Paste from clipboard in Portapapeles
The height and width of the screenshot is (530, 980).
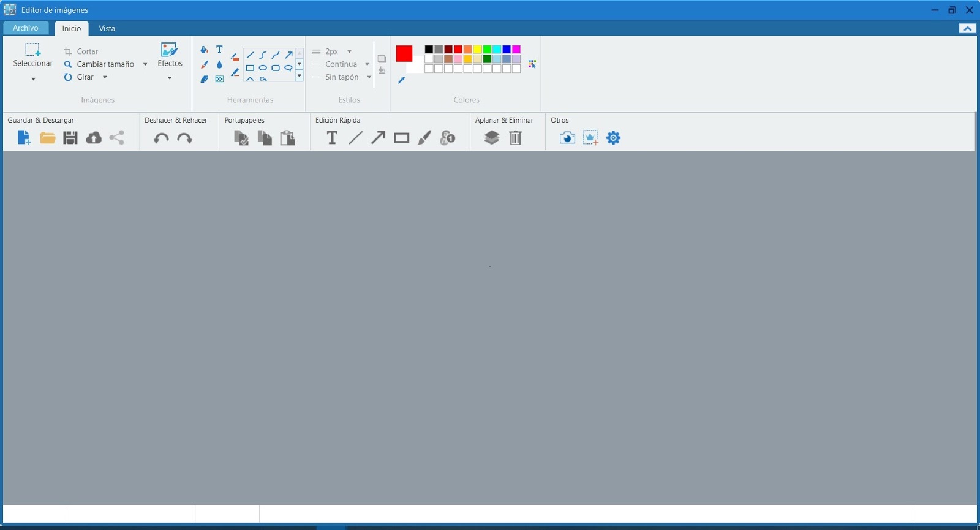tap(287, 138)
